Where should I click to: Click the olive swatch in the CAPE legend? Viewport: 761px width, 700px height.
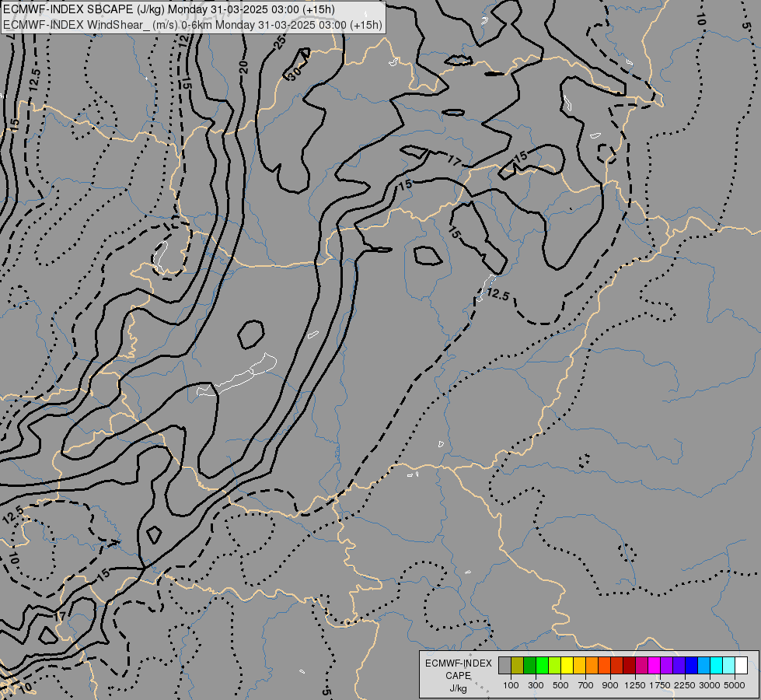[x=518, y=665]
